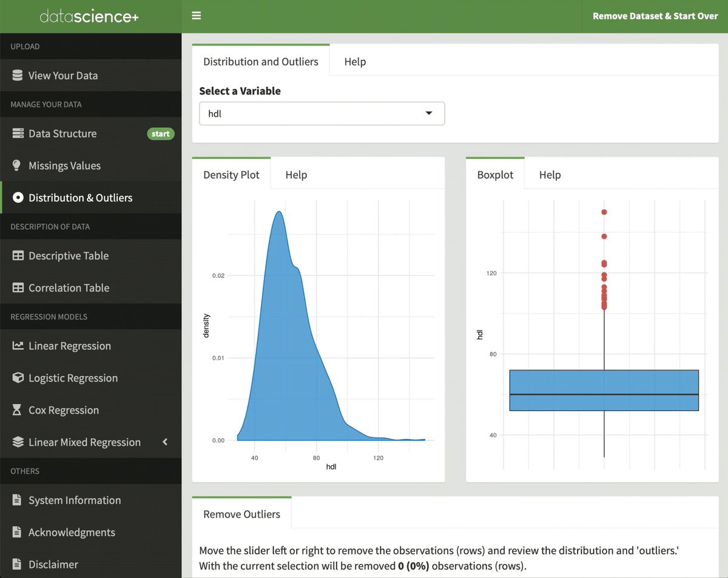Select the Remove Outliers tab
Screen dimensions: 728x578
point(241,514)
